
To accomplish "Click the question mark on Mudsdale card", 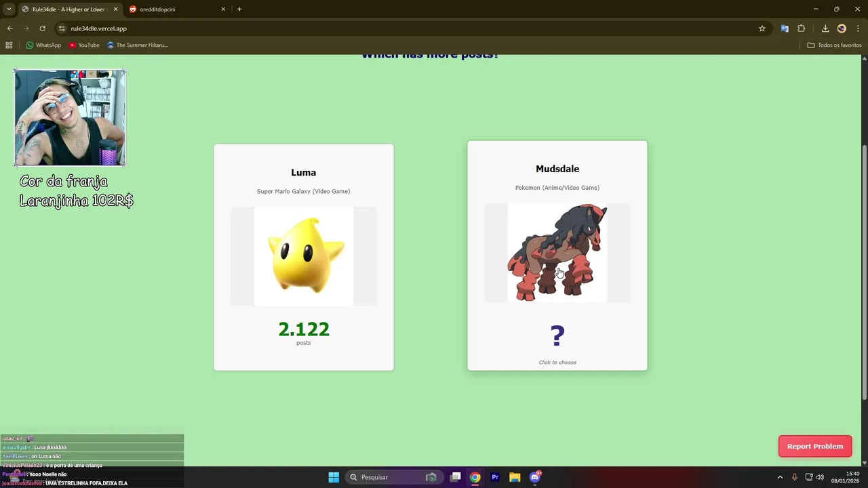I will point(557,335).
